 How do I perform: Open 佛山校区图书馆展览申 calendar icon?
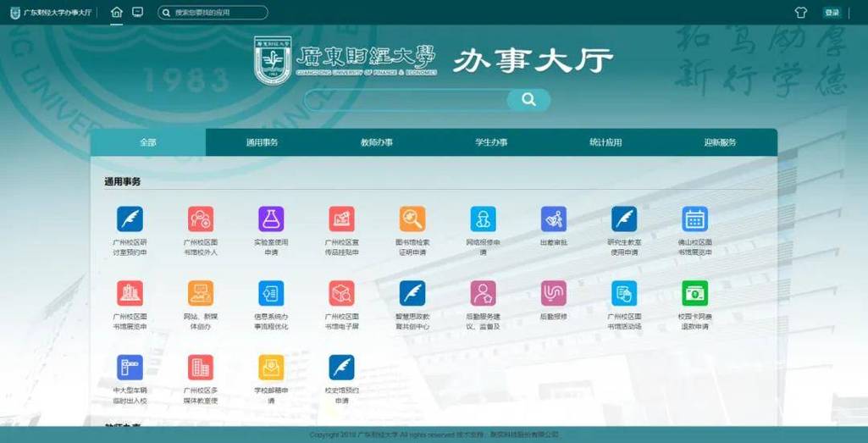pyautogui.click(x=694, y=219)
